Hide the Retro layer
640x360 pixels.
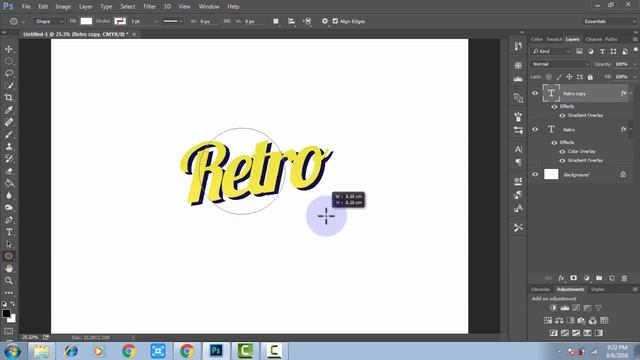tap(535, 129)
